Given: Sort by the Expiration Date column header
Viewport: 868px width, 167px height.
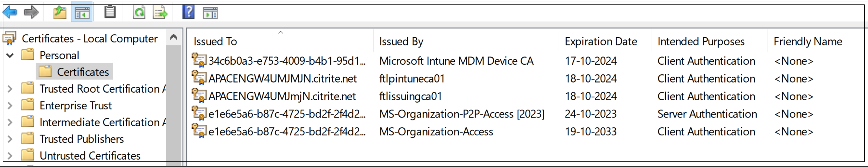Looking at the screenshot, I should click(601, 41).
